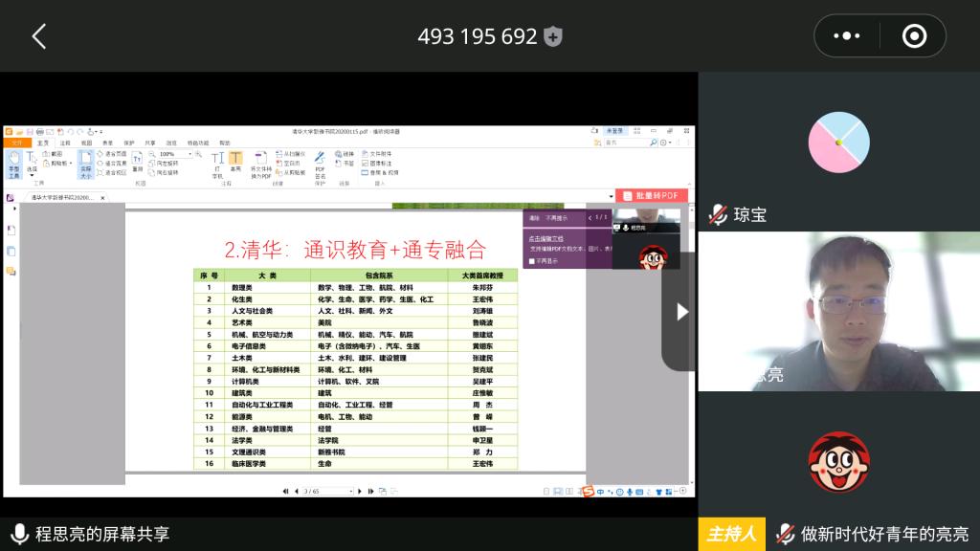This screenshot has width=980, height=551.
Task: Select 琼宝's pie-chart avatar thumbnail
Action: pos(838,143)
